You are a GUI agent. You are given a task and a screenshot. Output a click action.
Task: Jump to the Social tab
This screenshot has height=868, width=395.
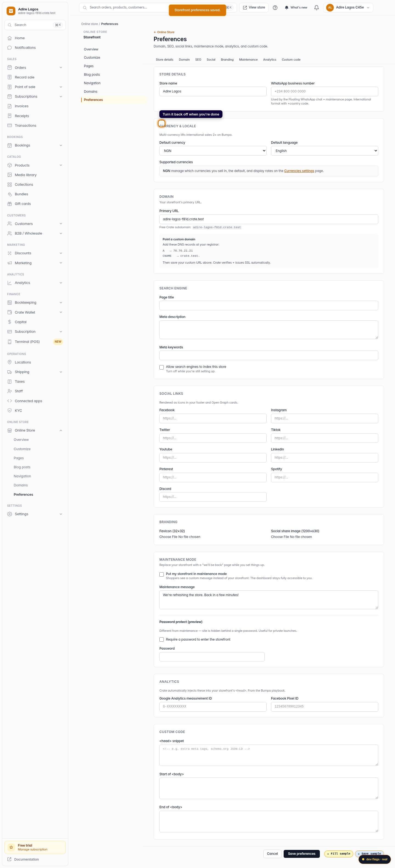click(211, 60)
